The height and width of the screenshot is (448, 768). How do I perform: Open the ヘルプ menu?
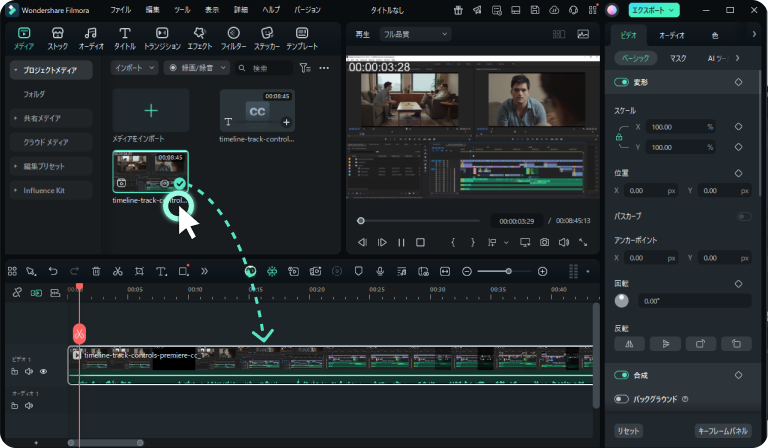[x=271, y=10]
